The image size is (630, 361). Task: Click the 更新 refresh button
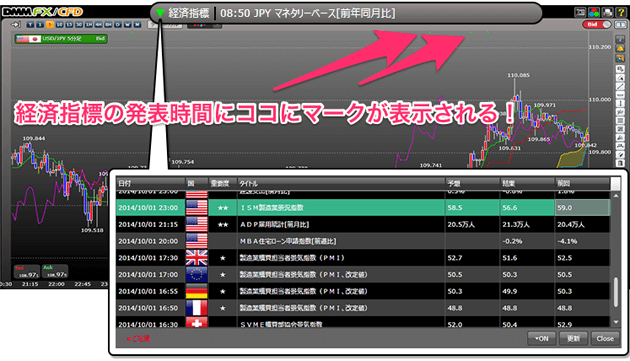pyautogui.click(x=573, y=338)
